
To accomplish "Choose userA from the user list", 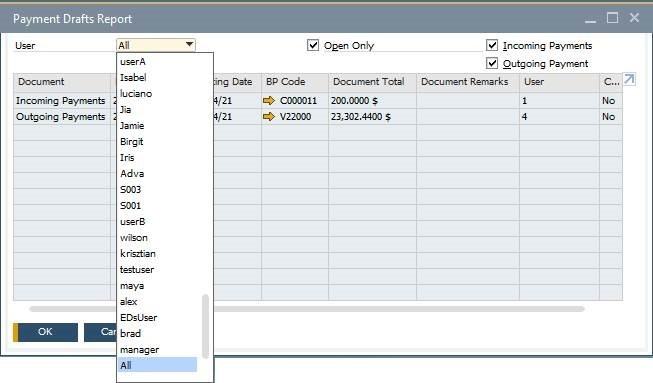I will 157,62.
